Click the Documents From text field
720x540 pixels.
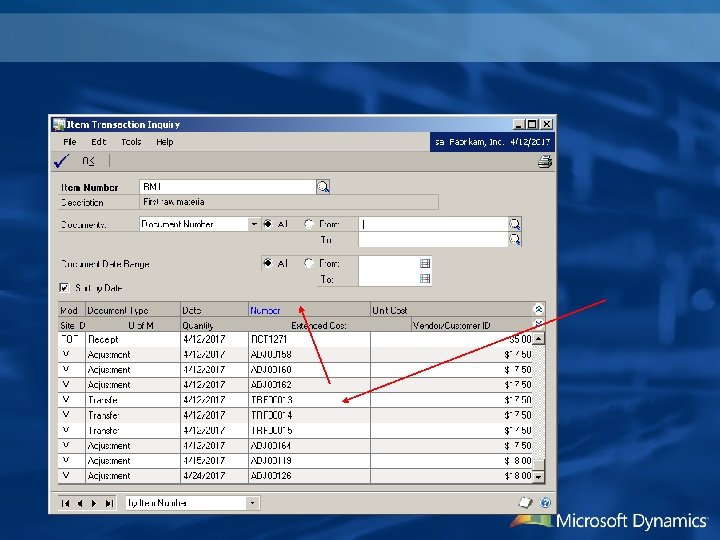pos(433,224)
